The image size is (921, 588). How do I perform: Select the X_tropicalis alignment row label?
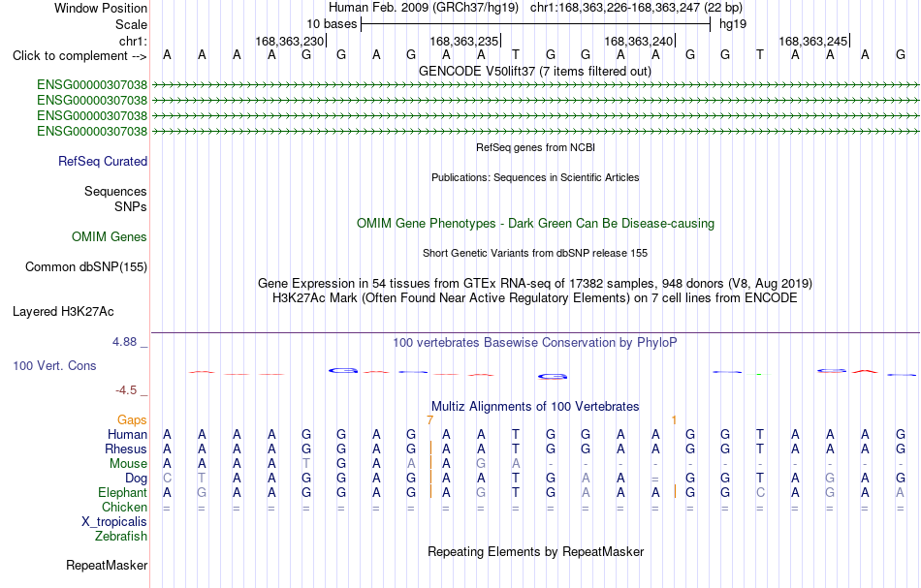[114, 522]
